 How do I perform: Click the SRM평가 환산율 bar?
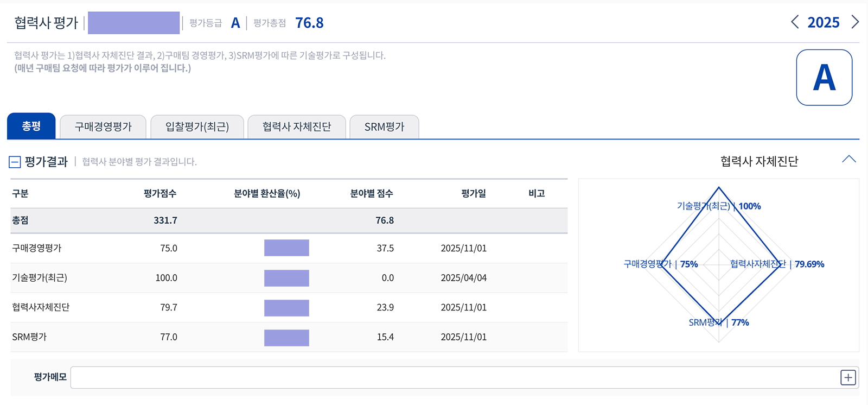click(x=286, y=338)
